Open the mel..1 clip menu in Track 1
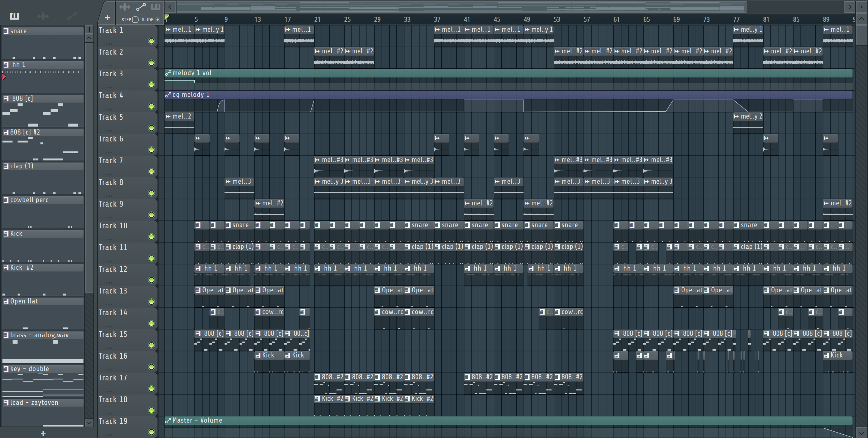The width and height of the screenshot is (868, 438). [168, 30]
